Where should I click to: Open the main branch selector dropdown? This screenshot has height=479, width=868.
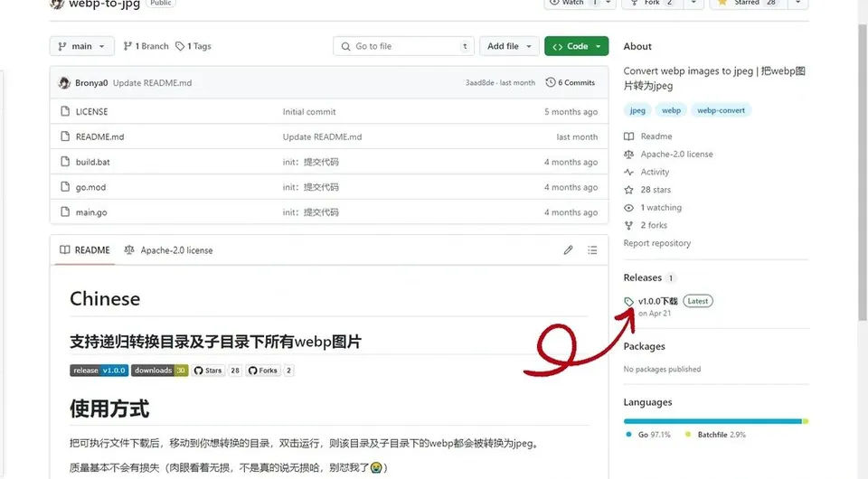(82, 46)
